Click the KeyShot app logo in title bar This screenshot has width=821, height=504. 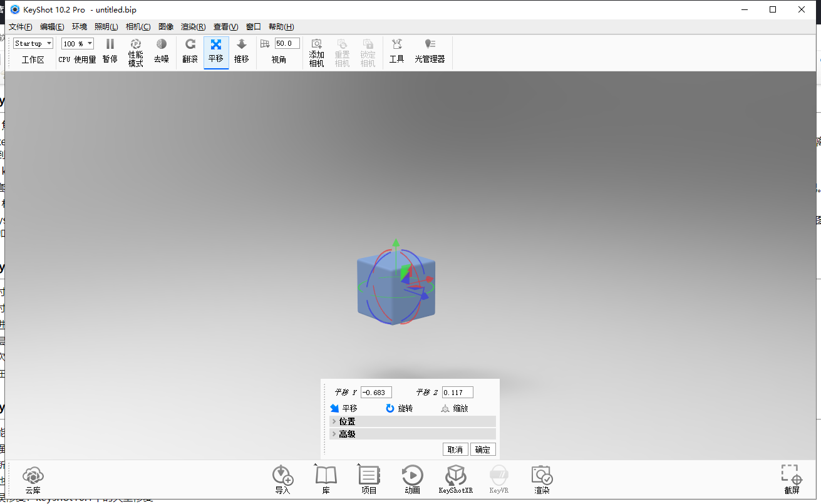tap(15, 9)
